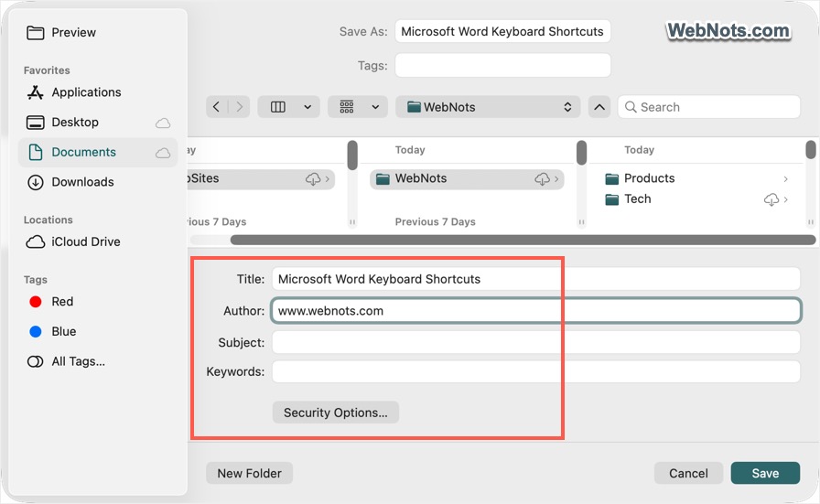Click the Search field
Screen dimensions: 820x504
pos(709,107)
